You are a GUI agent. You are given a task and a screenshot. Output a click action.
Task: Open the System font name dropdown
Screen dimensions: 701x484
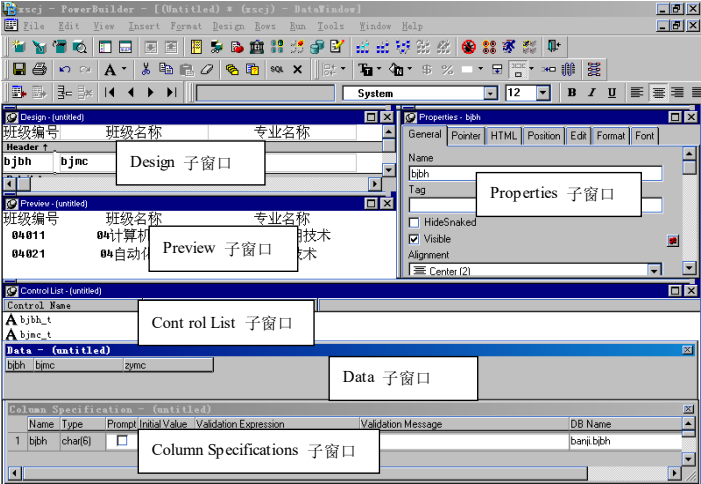(490, 93)
